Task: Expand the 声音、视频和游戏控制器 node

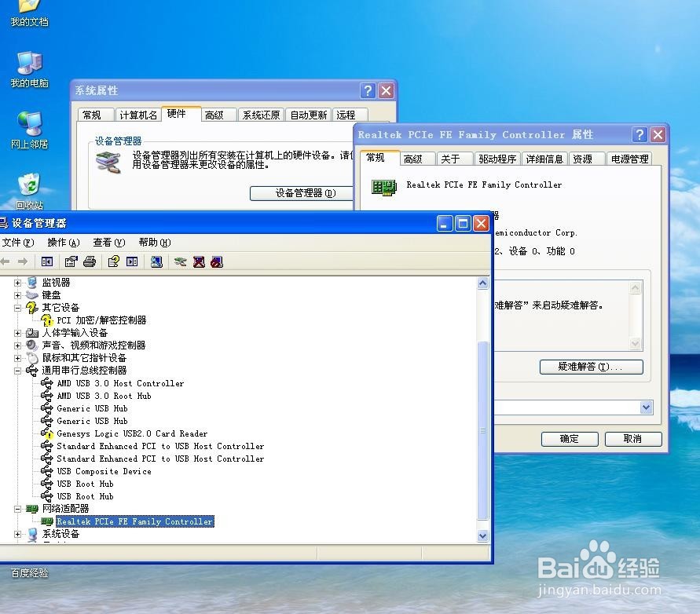Action: pos(17,345)
